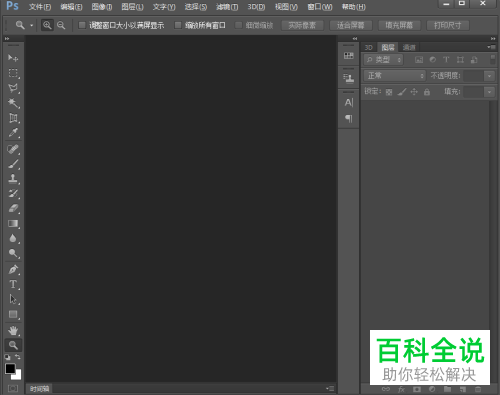This screenshot has width=500, height=395.
Task: Enable resize window to fit checkbox
Action: coord(82,25)
